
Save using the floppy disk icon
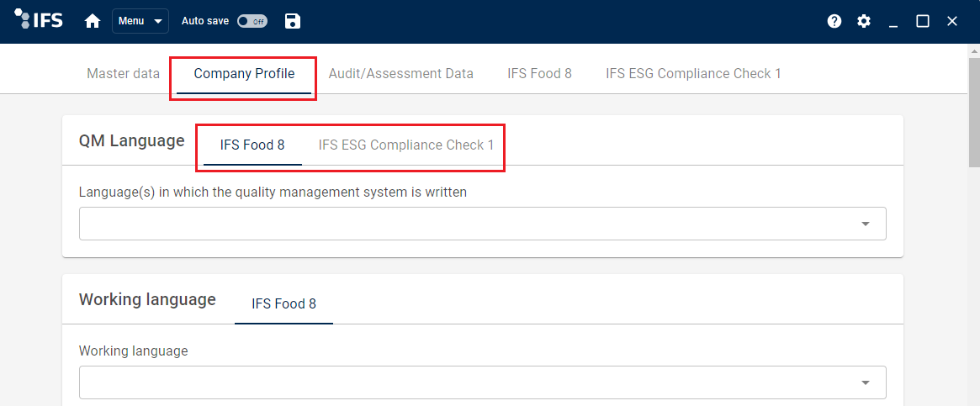[x=293, y=21]
